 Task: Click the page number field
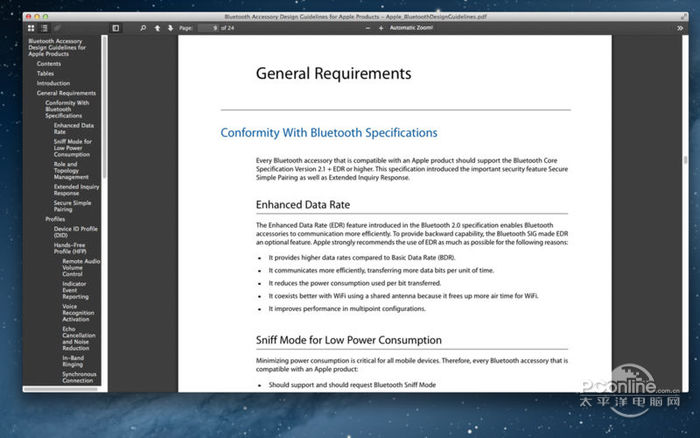click(208, 28)
